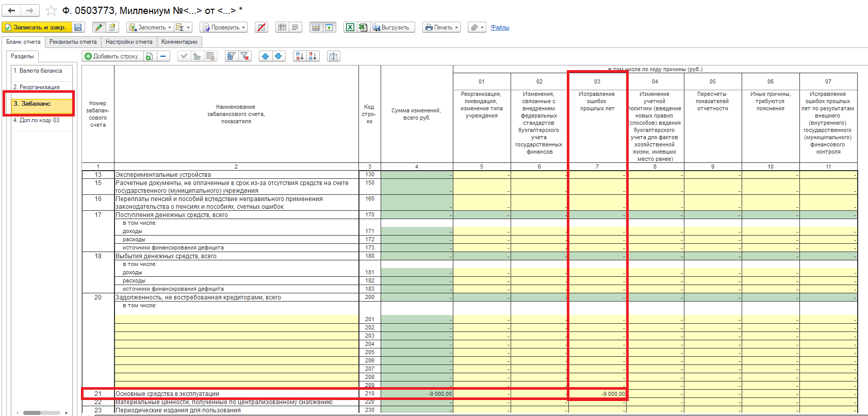868x416 pixels.
Task: Click 'Основные средства в эксплуатации' row name
Action: pos(236,394)
